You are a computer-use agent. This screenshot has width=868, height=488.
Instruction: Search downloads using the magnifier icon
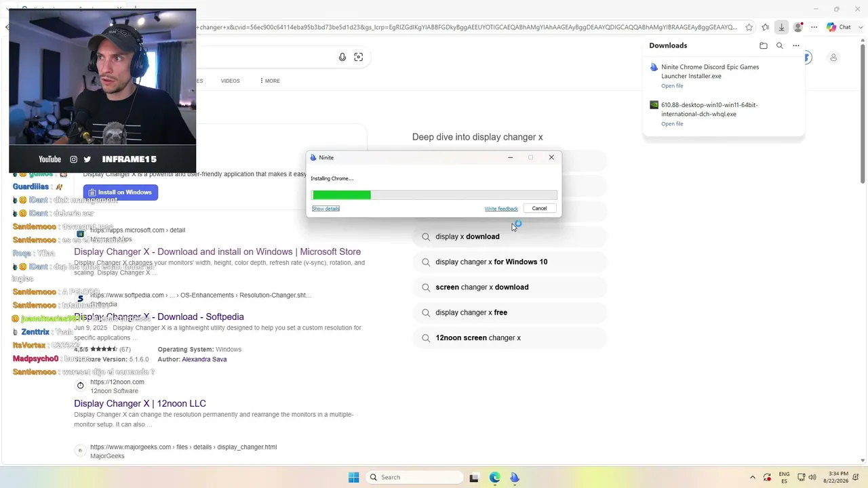[x=780, y=45]
